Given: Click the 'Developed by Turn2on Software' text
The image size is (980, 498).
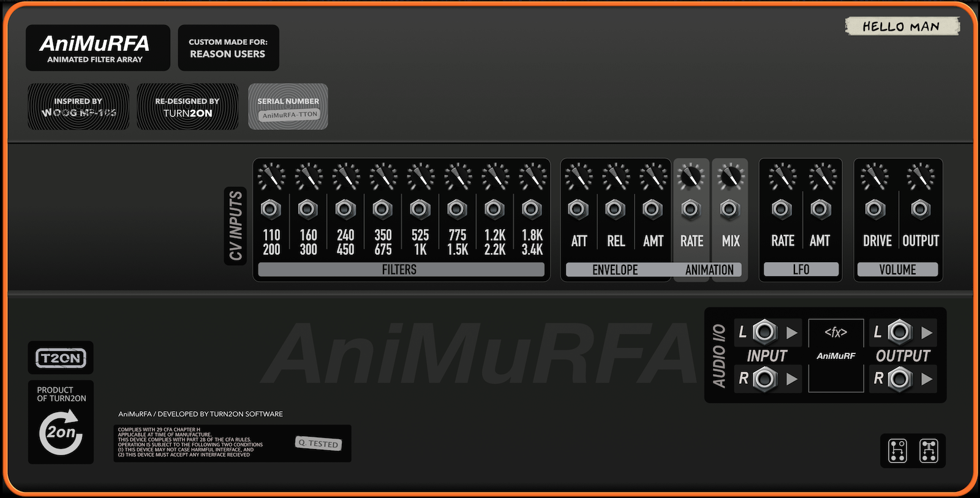Looking at the screenshot, I should (200, 414).
